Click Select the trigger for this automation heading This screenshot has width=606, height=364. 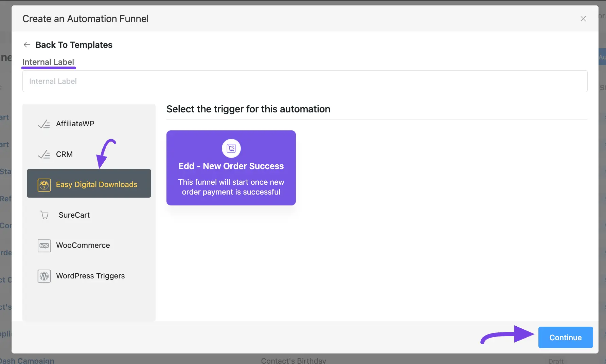(x=248, y=109)
